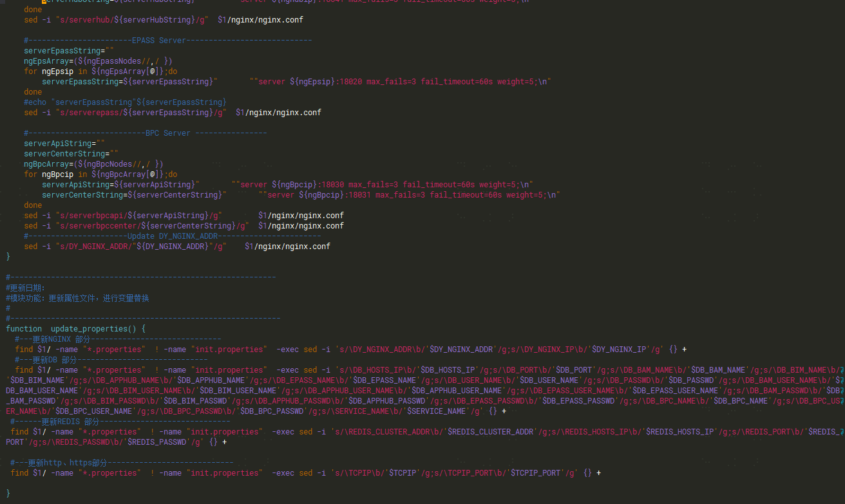Screen dimensions: 845x504
Task: Click the serverApiString="" assignment line
Action: (64, 144)
